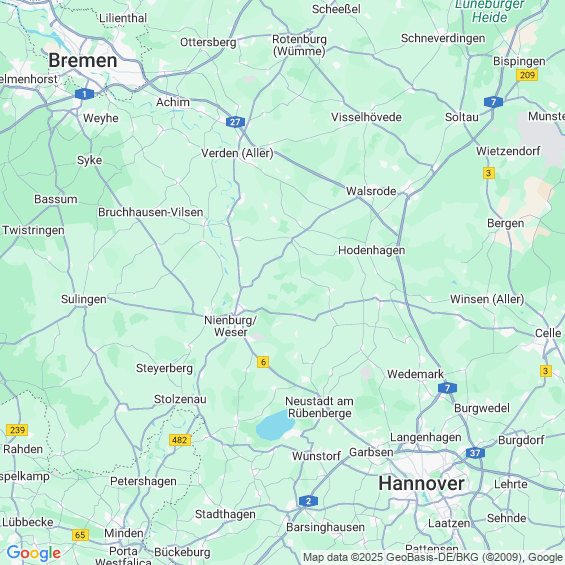Click the A1 highway shield near Bremen
Viewport: 565px width, 565px height.
pyautogui.click(x=84, y=94)
